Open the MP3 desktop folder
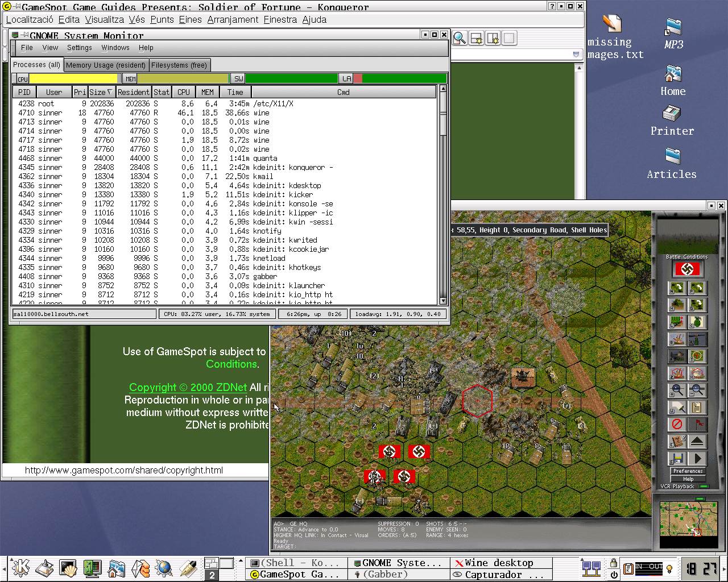The image size is (728, 582). point(673,34)
